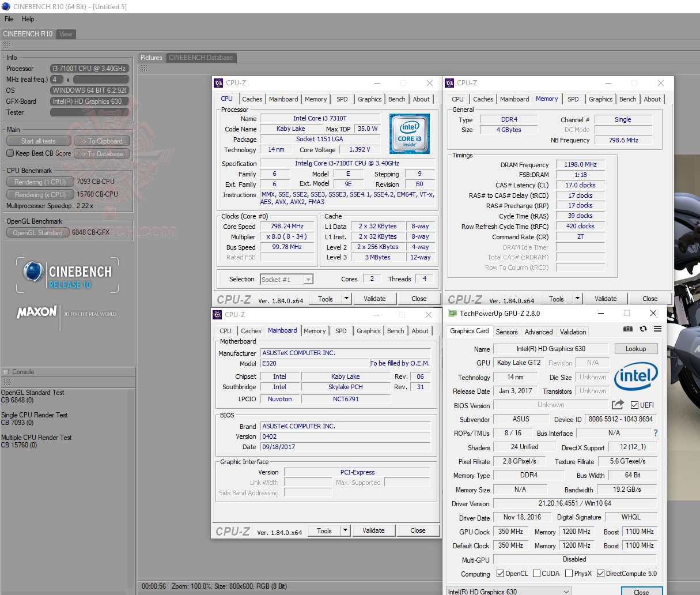Collapse the Console panel toggle

click(6, 372)
